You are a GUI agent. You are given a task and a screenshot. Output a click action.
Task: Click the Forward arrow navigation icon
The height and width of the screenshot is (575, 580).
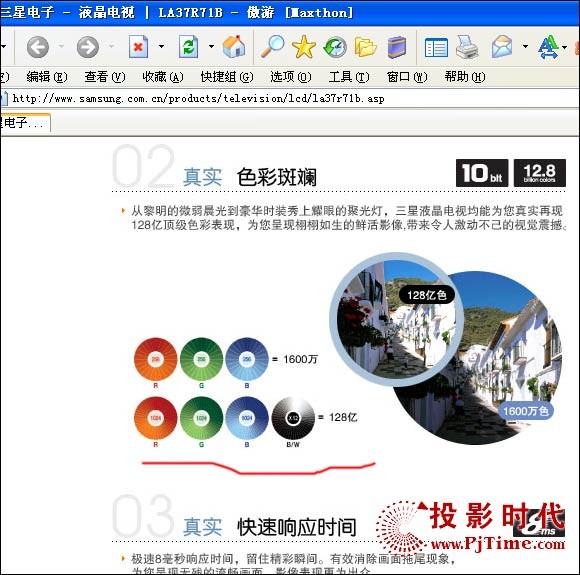coord(88,47)
